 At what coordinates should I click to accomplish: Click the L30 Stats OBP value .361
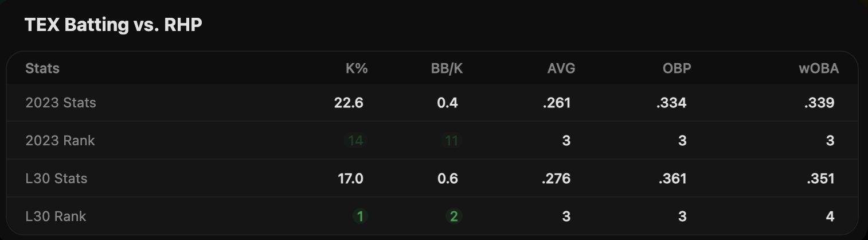click(x=672, y=179)
